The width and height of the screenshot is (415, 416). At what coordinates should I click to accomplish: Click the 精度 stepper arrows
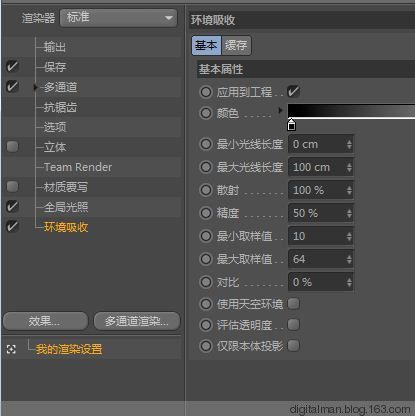pyautogui.click(x=349, y=213)
